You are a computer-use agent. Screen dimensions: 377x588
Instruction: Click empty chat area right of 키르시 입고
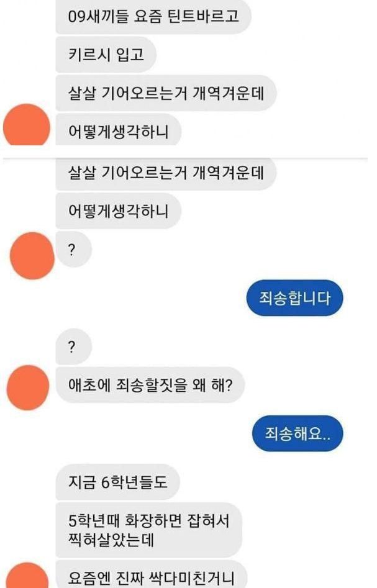click(x=263, y=55)
